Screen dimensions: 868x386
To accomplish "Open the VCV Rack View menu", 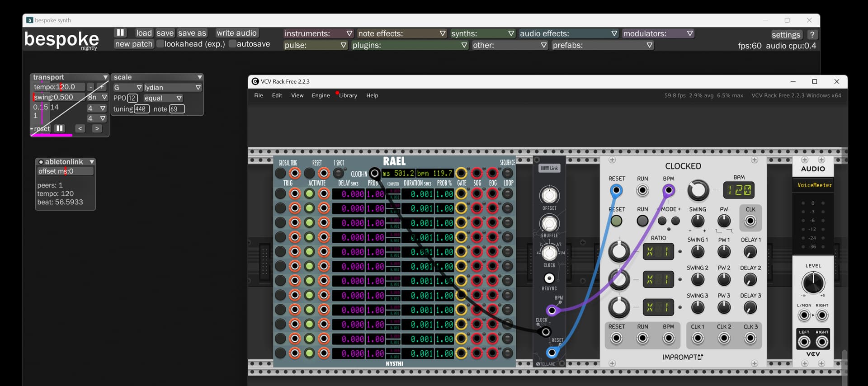I will 297,95.
